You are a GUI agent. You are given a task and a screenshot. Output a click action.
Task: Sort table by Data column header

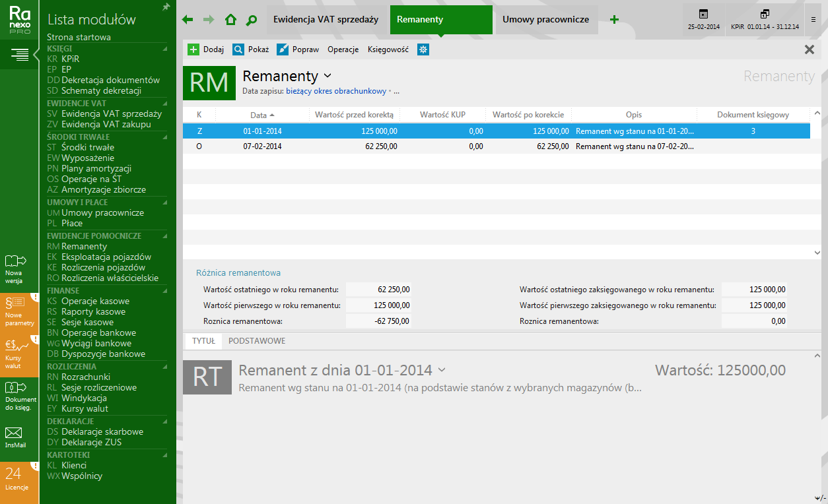pos(261,115)
